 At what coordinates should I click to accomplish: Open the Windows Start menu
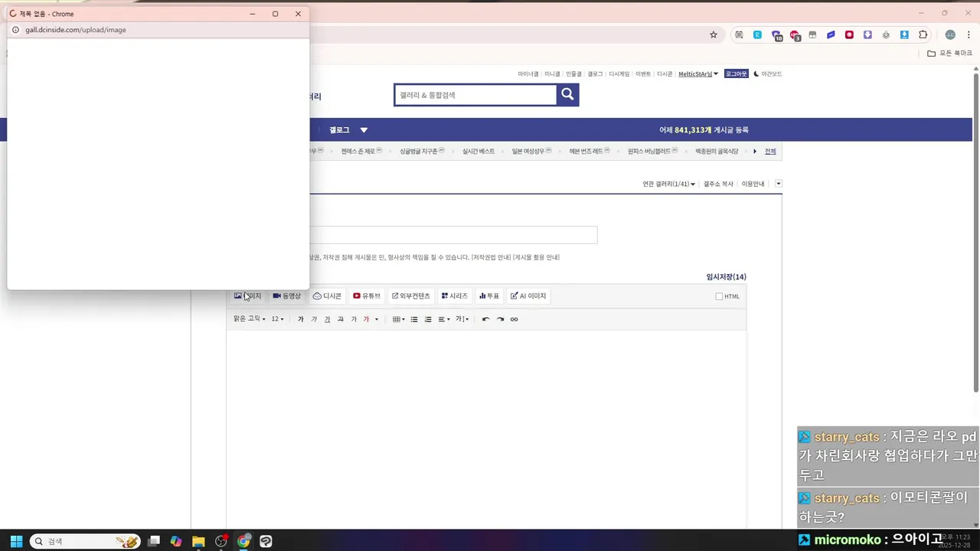coord(16,541)
